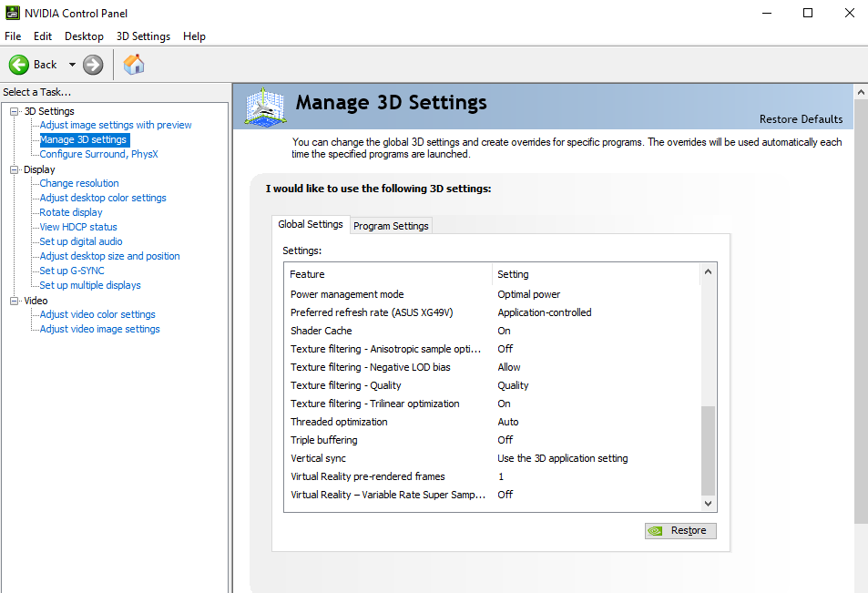The width and height of the screenshot is (868, 593).
Task: Open the Desktop menu
Action: [x=84, y=36]
